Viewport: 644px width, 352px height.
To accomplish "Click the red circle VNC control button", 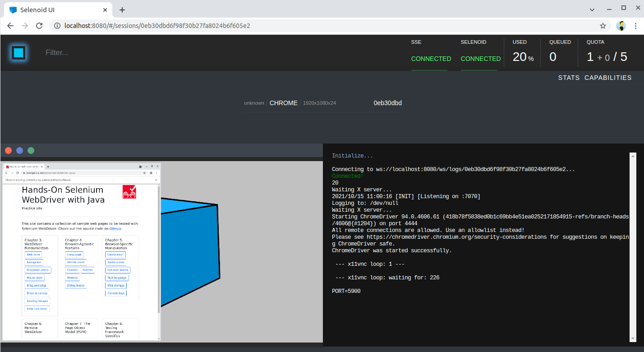I will 8,151.
